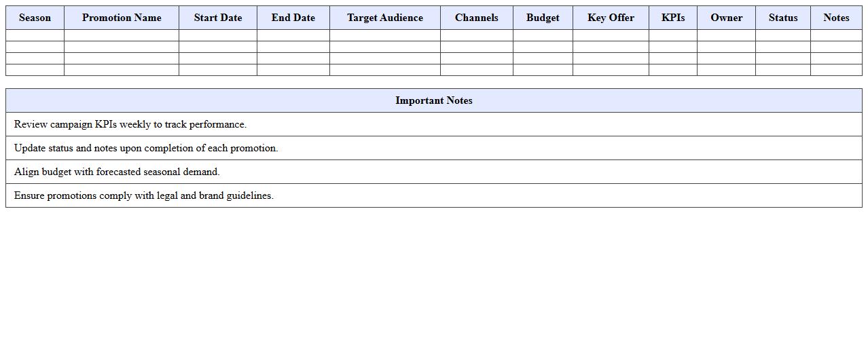Image resolution: width=868 pixels, height=340 pixels.
Task: Click the Start Date header cell
Action: click(x=218, y=18)
